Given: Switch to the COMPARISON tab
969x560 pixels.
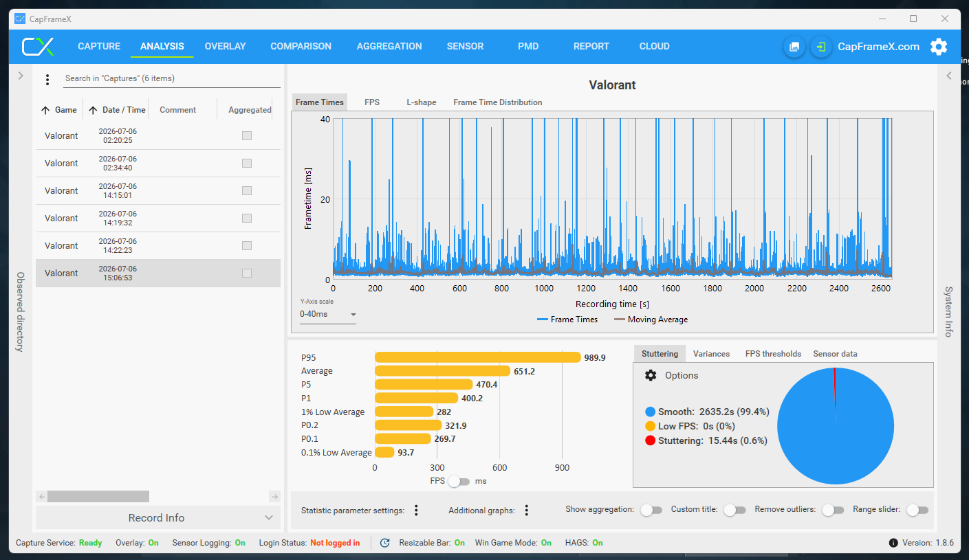Looking at the screenshot, I should pos(301,47).
